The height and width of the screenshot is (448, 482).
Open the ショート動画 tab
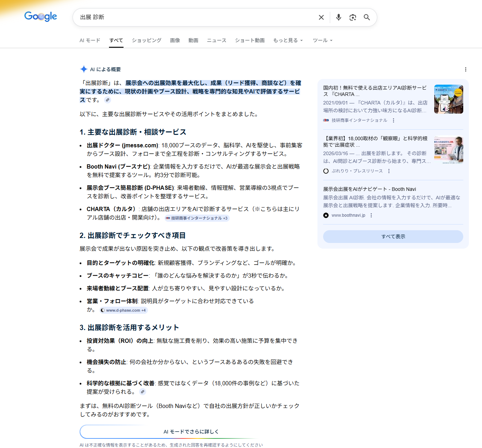click(250, 40)
